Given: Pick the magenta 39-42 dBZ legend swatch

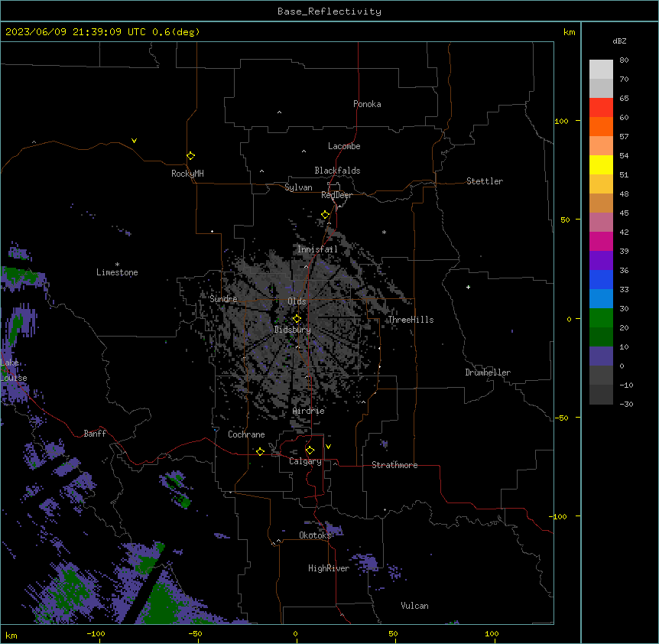Looking at the screenshot, I should click(601, 241).
